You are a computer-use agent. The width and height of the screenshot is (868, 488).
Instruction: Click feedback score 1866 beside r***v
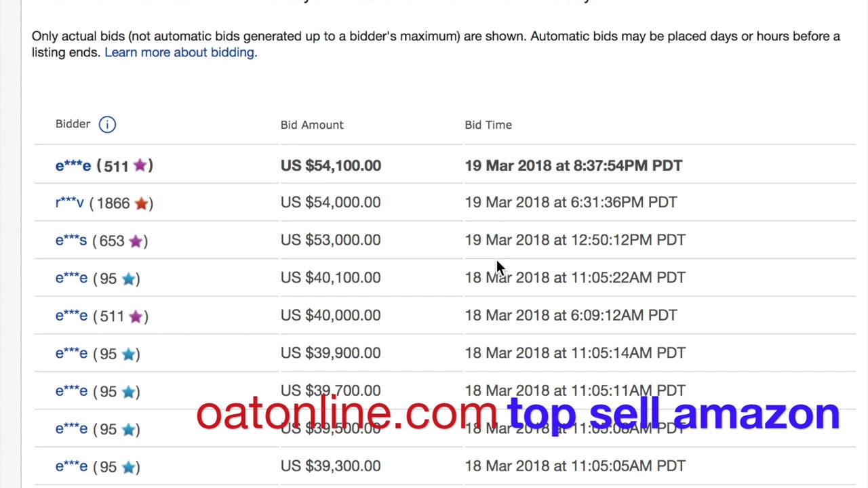[113, 203]
